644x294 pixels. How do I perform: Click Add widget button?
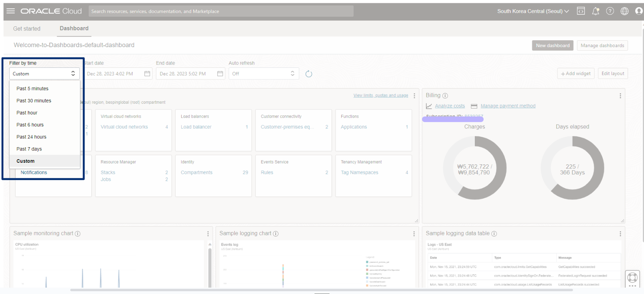[576, 73]
